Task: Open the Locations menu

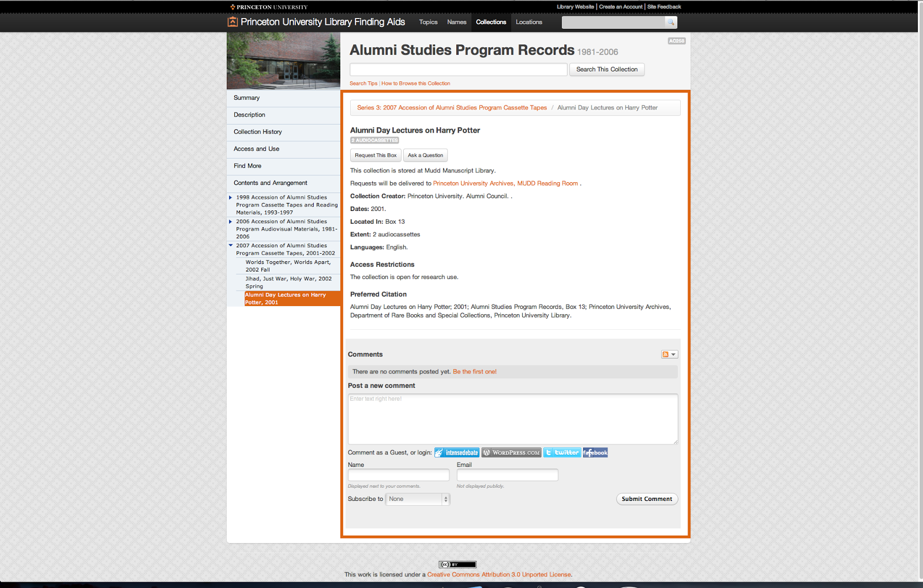Action: [x=529, y=22]
